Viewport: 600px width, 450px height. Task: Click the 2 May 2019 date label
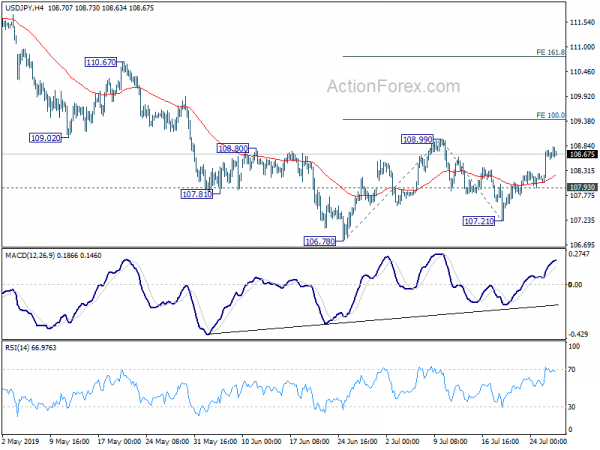pyautogui.click(x=21, y=441)
